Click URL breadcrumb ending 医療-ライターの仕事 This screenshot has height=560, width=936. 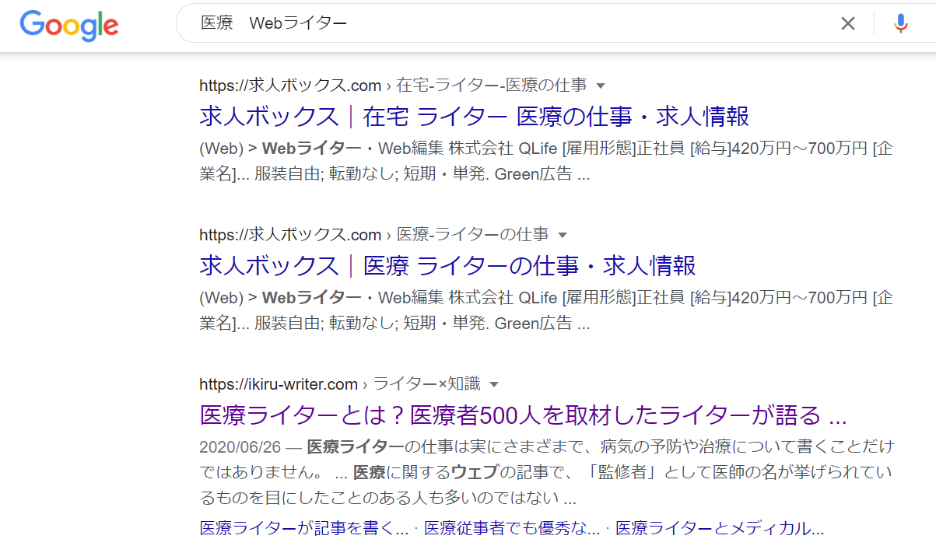(374, 235)
